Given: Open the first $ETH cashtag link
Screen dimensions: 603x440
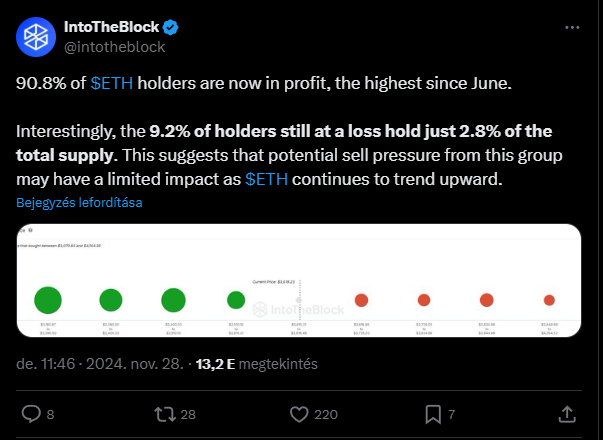Looking at the screenshot, I should pos(112,83).
